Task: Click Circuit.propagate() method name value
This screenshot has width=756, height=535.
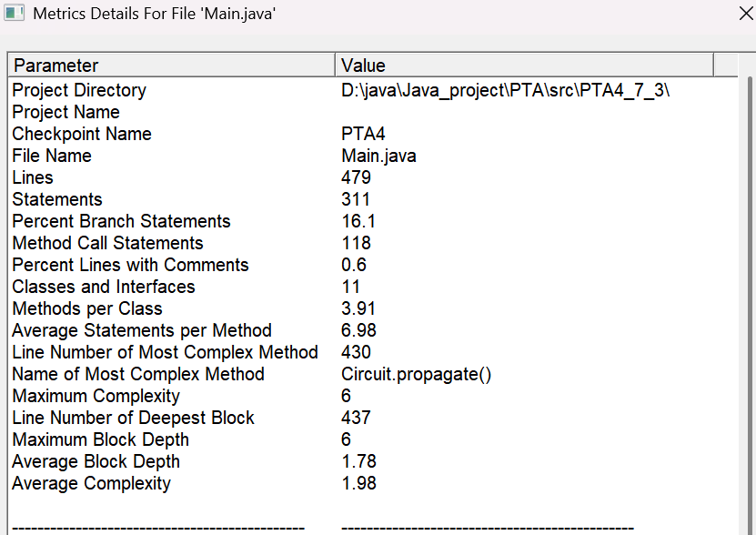Action: coord(416,374)
